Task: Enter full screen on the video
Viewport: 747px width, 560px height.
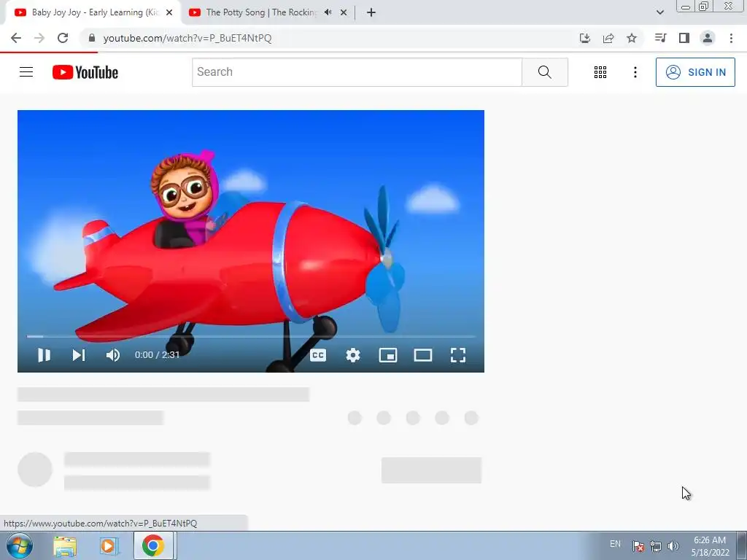Action: click(458, 355)
